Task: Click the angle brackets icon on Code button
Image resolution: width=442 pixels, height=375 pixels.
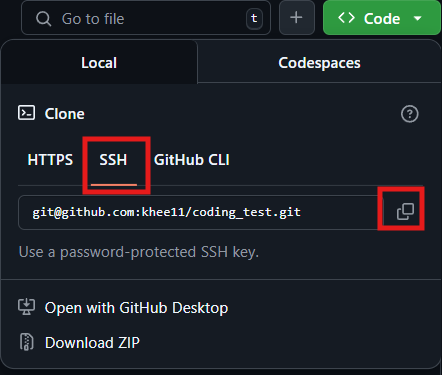Action: (346, 18)
